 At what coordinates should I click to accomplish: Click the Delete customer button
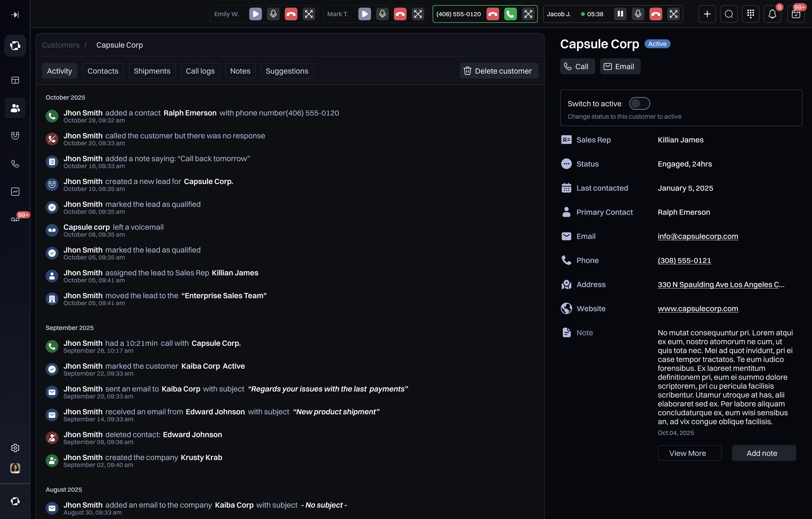pyautogui.click(x=499, y=71)
